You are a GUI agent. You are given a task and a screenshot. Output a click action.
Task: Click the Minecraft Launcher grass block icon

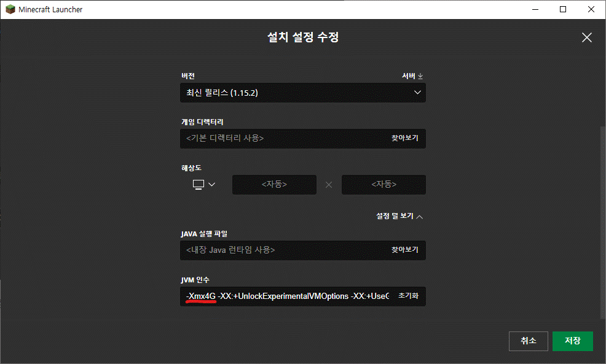point(10,9)
